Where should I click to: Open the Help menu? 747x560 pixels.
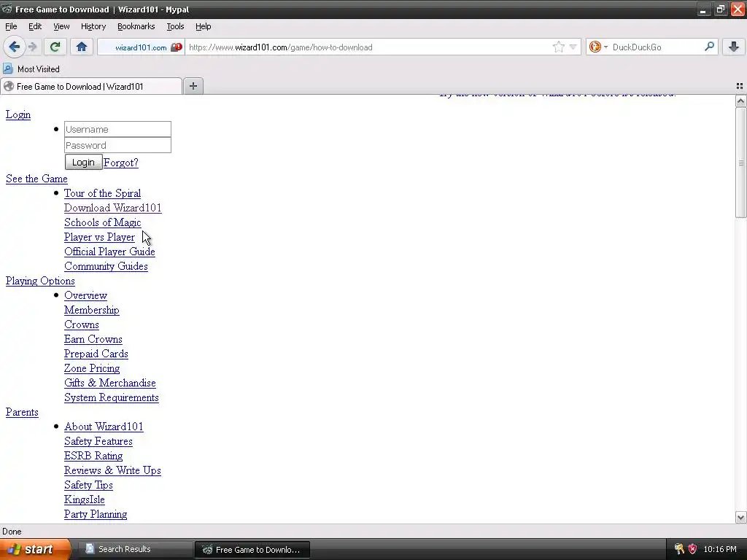pyautogui.click(x=203, y=26)
